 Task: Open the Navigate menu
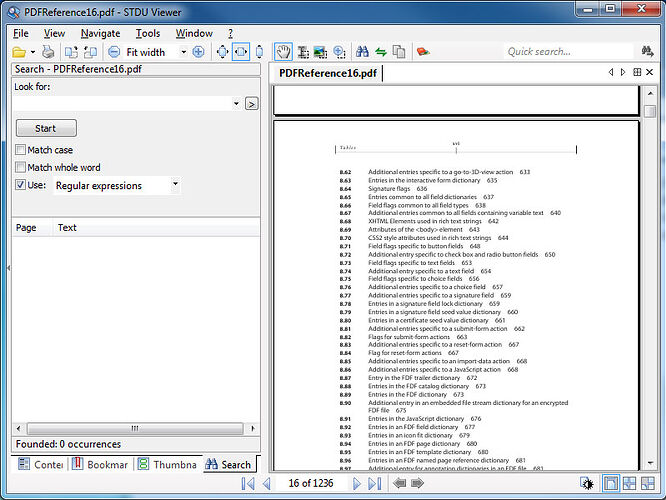click(x=100, y=33)
